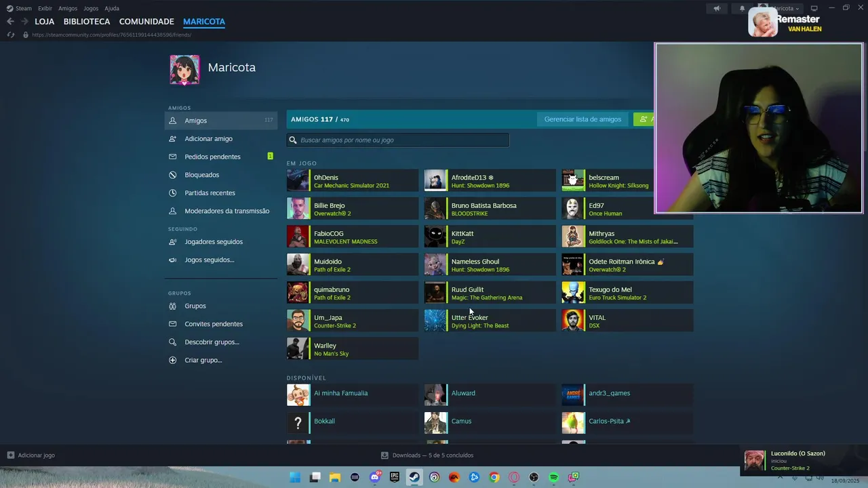Image resolution: width=868 pixels, height=488 pixels.
Task: Open Aluward friend entry
Action: (x=490, y=395)
